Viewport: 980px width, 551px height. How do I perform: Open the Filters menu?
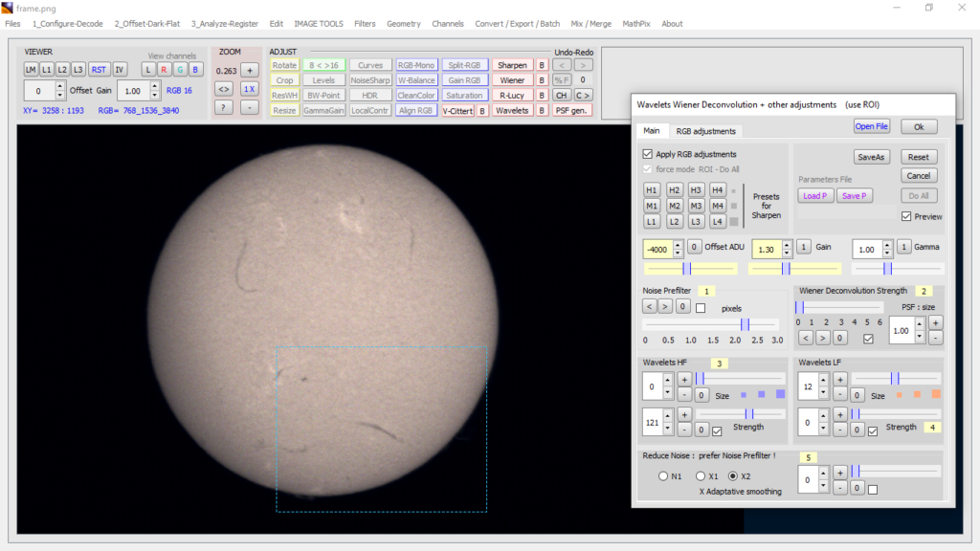[365, 24]
